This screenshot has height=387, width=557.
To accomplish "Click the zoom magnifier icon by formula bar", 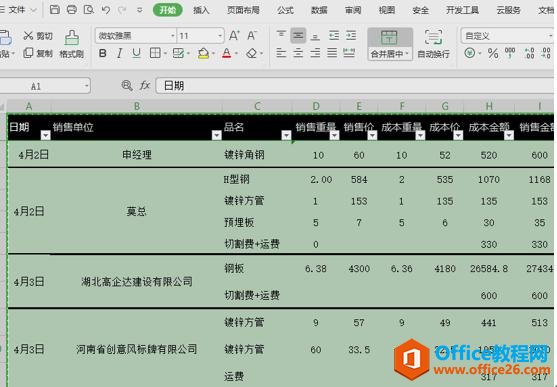I will (x=127, y=86).
